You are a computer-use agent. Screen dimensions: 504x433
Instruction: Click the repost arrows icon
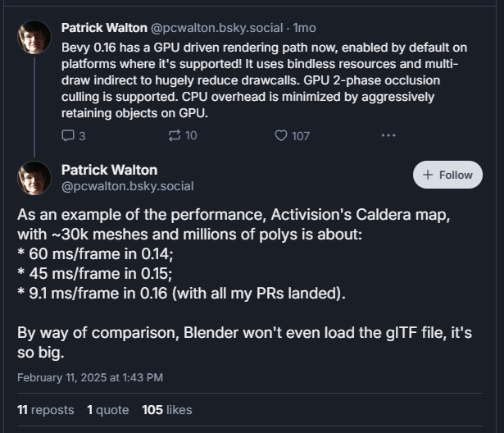pyautogui.click(x=174, y=135)
